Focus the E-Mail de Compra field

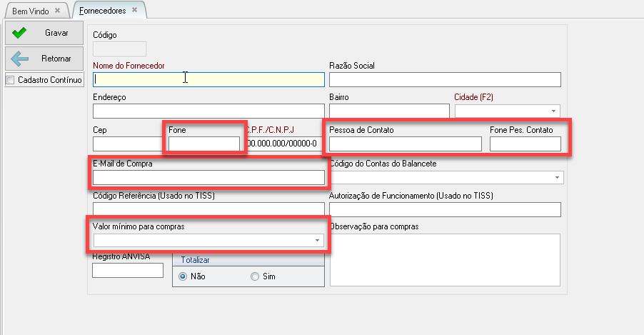pyautogui.click(x=208, y=177)
